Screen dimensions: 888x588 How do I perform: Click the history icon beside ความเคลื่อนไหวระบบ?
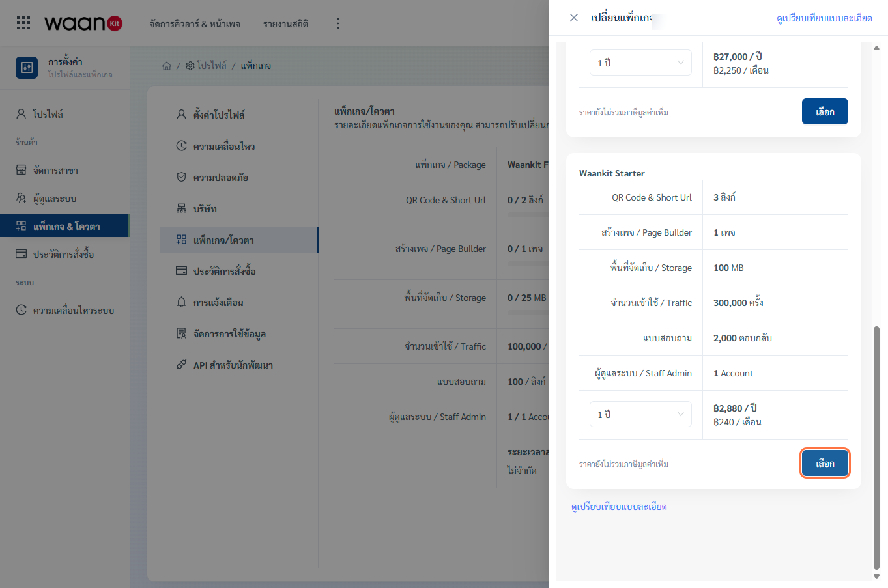pos(21,310)
